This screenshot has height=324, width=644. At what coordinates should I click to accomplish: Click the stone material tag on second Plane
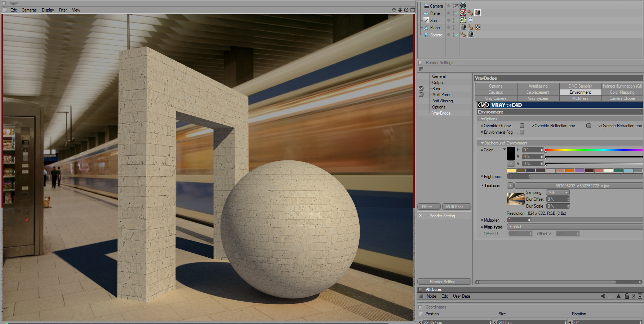[x=463, y=27]
